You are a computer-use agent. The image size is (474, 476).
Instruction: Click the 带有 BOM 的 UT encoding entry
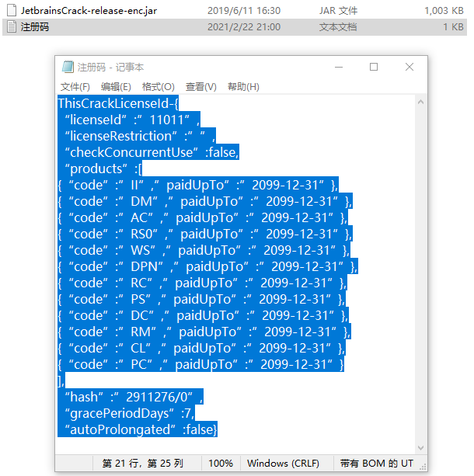click(x=376, y=464)
